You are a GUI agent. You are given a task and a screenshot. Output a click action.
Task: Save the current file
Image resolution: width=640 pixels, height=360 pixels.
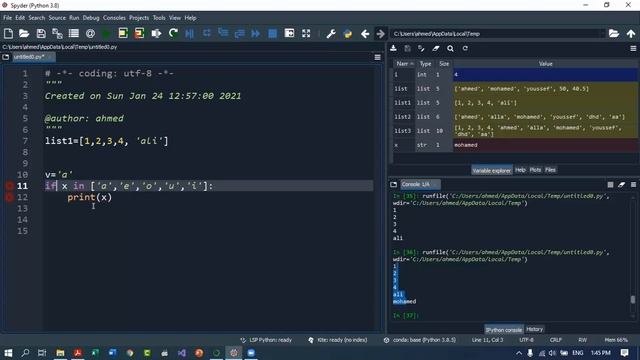(x=41, y=33)
